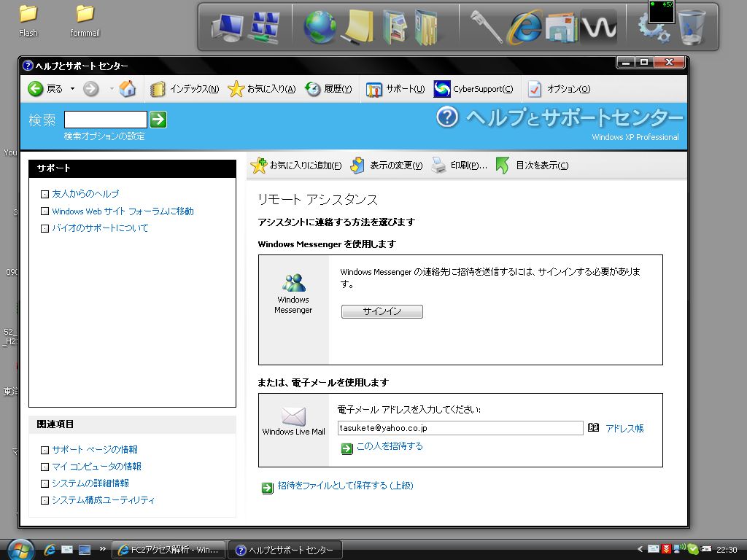Open システムの詳細情報 related link
Image resolution: width=747 pixels, height=560 pixels.
pos(90,483)
